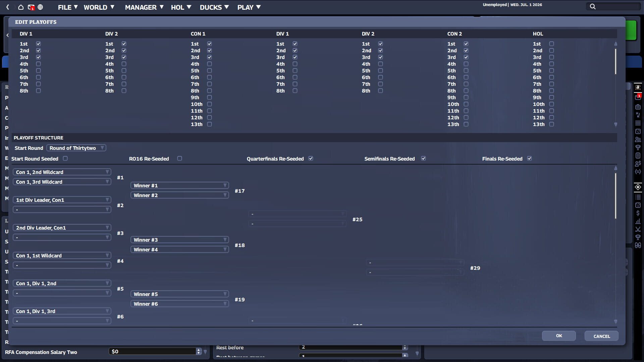Click the RFA Compensation Salary Two field
Image resolution: width=644 pixels, height=362 pixels.
155,351
